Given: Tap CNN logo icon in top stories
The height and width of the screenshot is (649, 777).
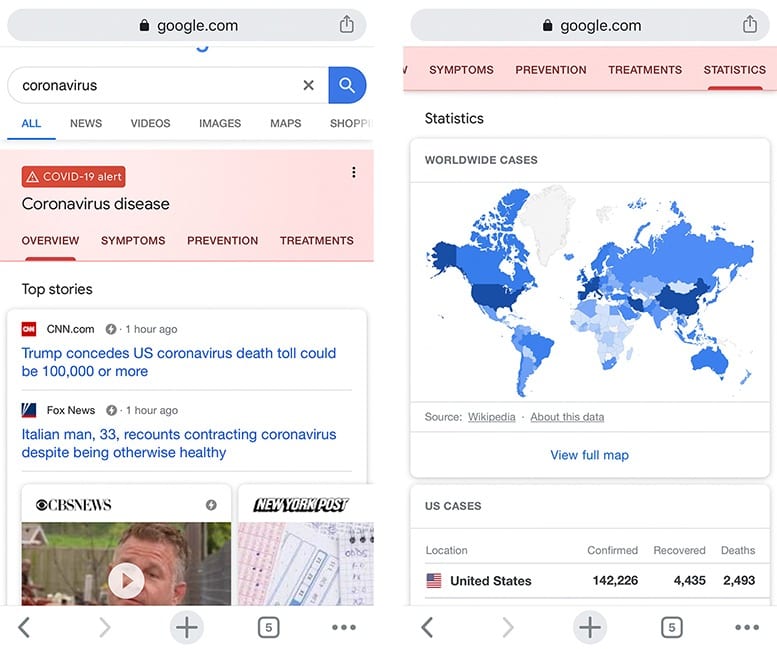Looking at the screenshot, I should click(29, 329).
